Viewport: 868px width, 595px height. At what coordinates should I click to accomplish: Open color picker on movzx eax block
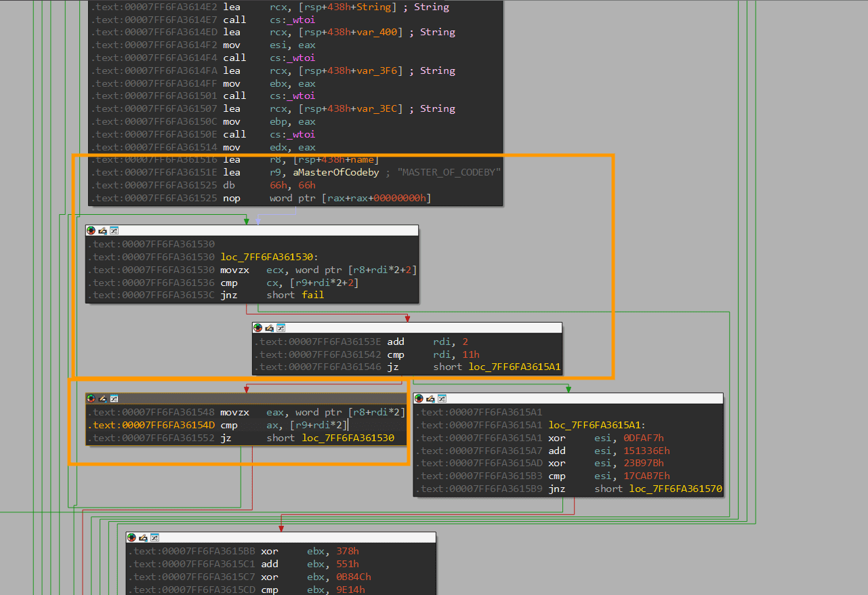tap(91, 398)
